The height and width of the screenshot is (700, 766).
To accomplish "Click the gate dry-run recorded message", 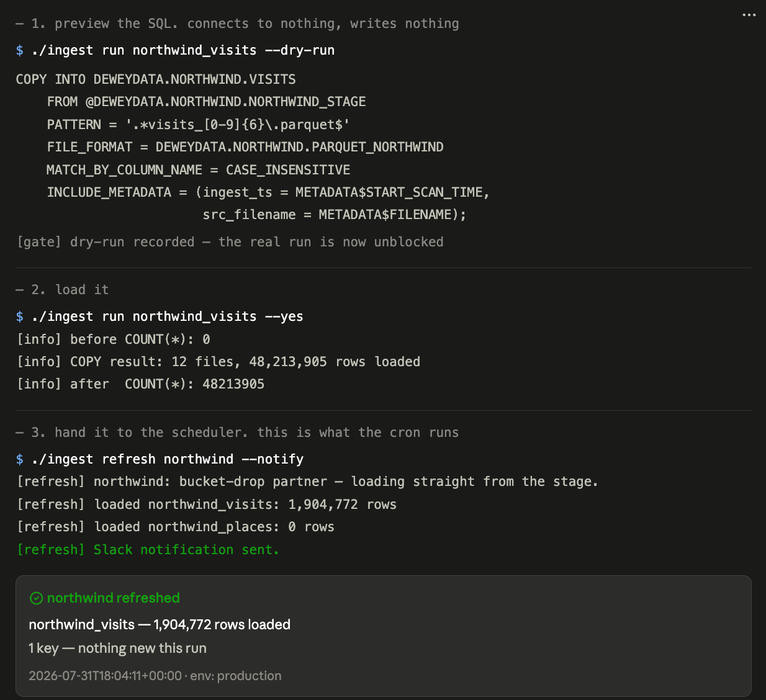I will pyautogui.click(x=230, y=242).
